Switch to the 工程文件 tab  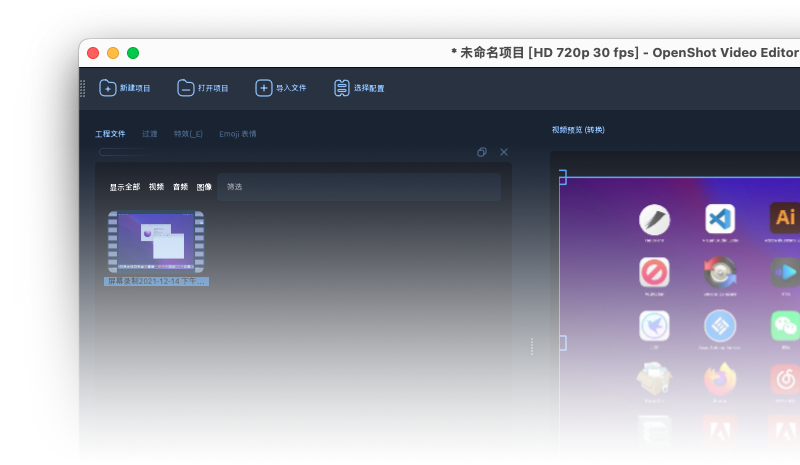point(110,133)
